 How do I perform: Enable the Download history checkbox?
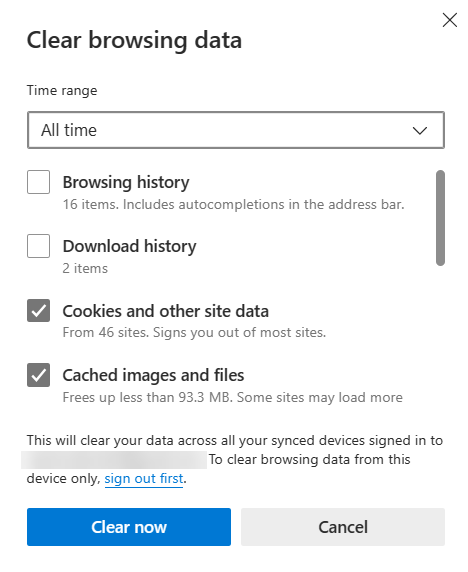(38, 246)
